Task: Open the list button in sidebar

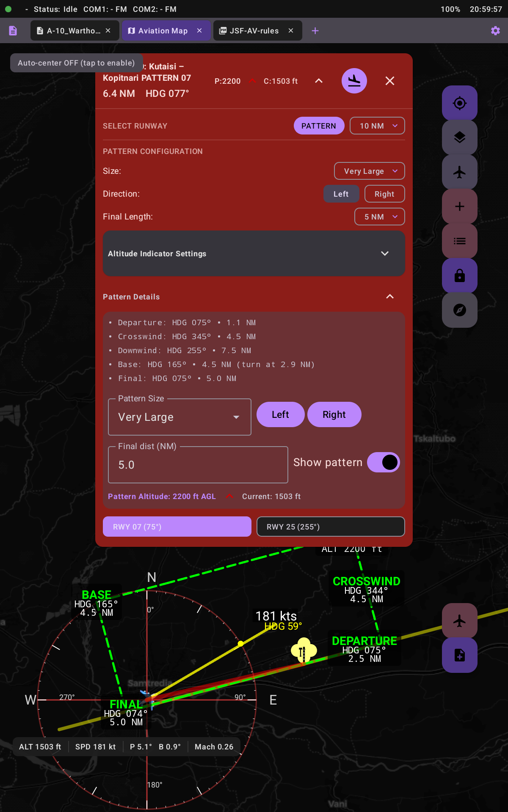Action: point(460,241)
